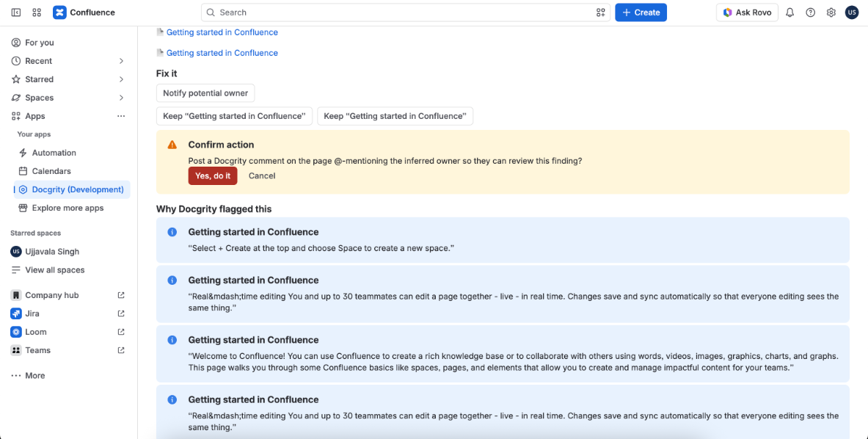The width and height of the screenshot is (868, 439).
Task: Open the search filter icon inside search bar
Action: pos(600,12)
